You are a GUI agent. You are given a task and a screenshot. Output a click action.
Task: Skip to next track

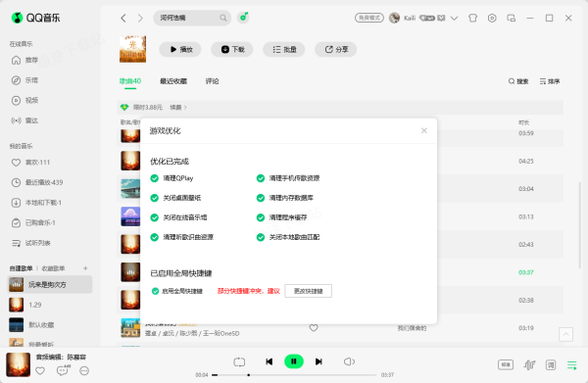(318, 361)
